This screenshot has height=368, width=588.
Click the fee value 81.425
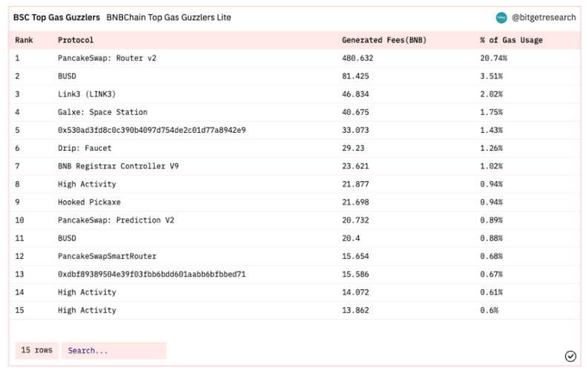coord(355,76)
